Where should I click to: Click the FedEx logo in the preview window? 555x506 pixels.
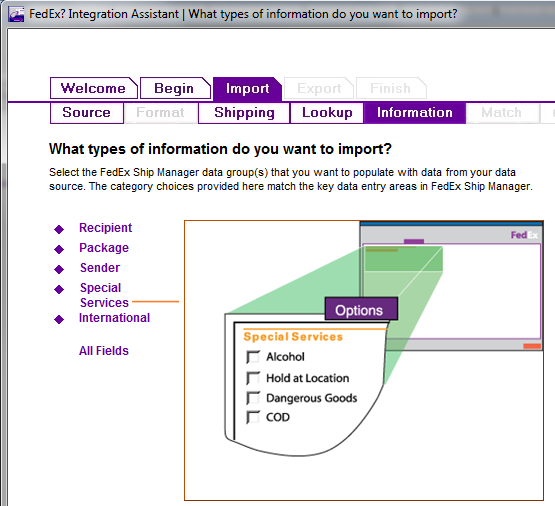pos(524,235)
